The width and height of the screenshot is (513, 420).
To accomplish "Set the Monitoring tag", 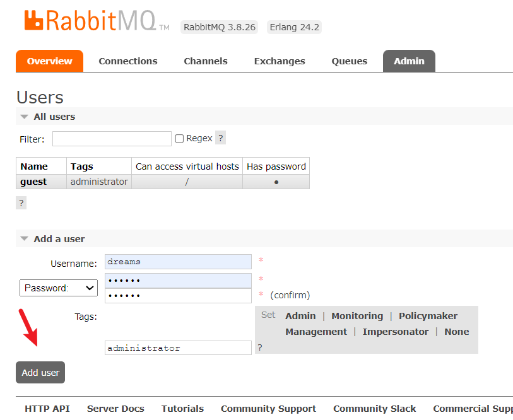I will (357, 316).
